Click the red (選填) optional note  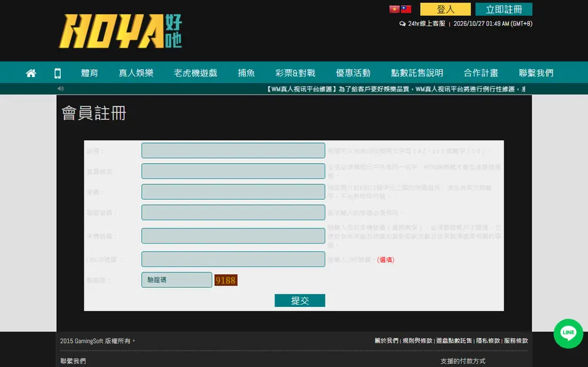point(385,260)
